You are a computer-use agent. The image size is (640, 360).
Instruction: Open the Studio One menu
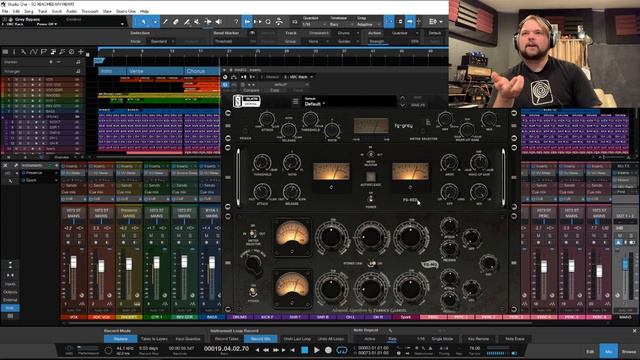click(126, 11)
